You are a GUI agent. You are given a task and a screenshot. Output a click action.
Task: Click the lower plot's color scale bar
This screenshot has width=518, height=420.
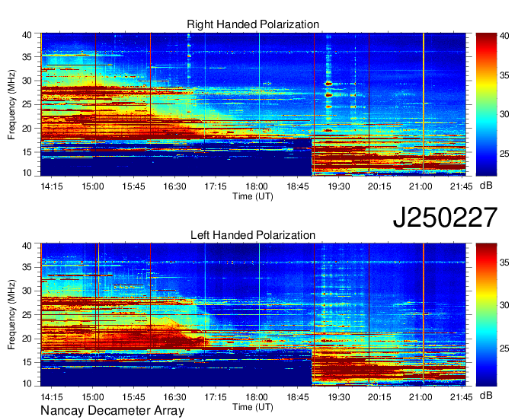pyautogui.click(x=486, y=315)
